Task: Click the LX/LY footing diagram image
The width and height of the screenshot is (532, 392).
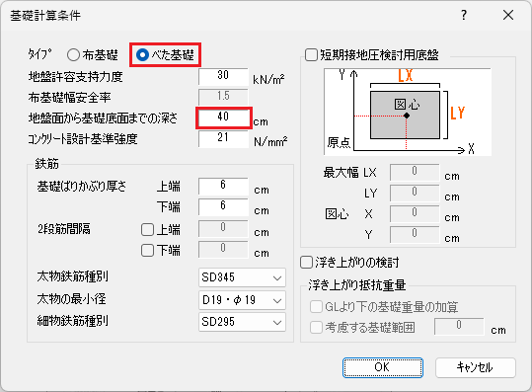Action: (x=408, y=112)
